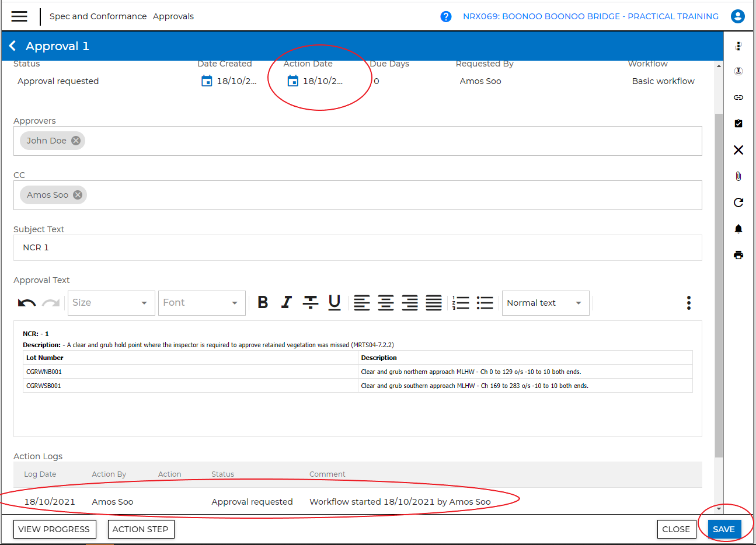Go back using the Approval 1 arrow
Viewport: 756px width, 545px height.
[13, 46]
